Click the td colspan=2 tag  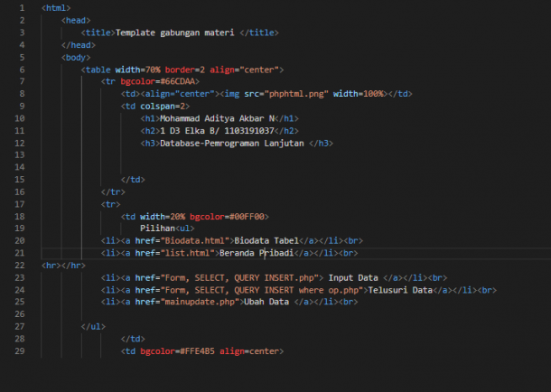coord(155,106)
